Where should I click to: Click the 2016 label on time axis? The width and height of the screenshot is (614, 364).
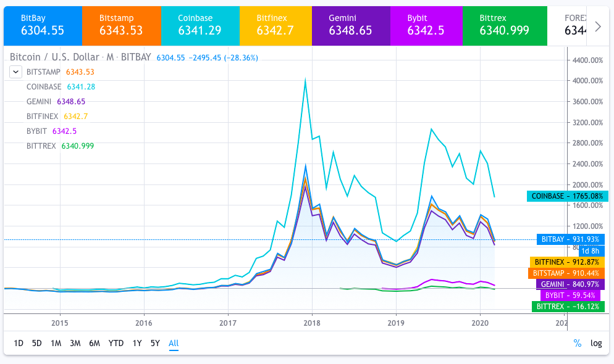pos(144,323)
